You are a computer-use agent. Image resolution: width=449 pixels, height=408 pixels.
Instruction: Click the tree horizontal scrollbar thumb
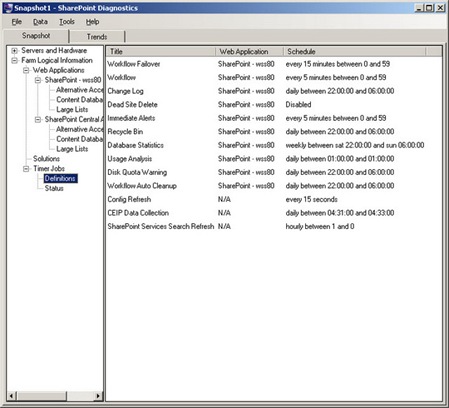(x=41, y=396)
